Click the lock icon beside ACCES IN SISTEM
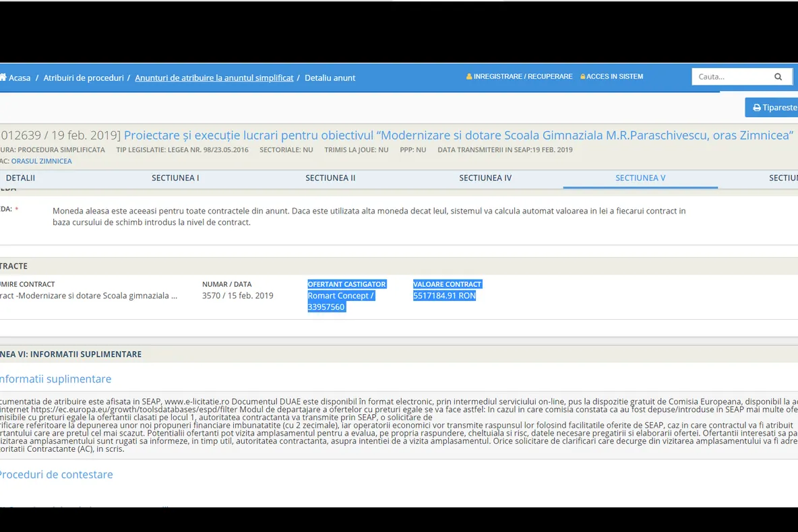This screenshot has width=798, height=532. coord(583,76)
